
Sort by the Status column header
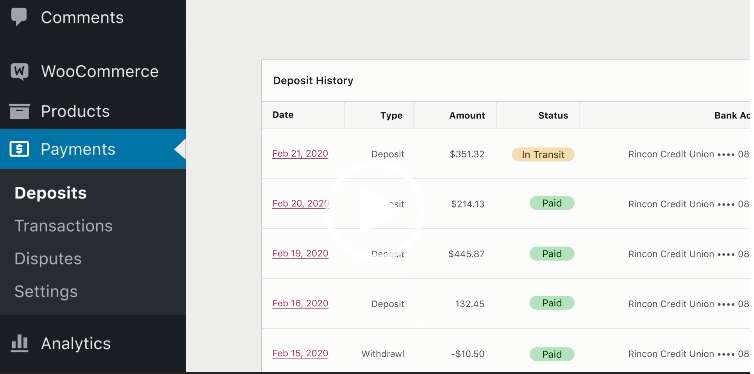[553, 115]
